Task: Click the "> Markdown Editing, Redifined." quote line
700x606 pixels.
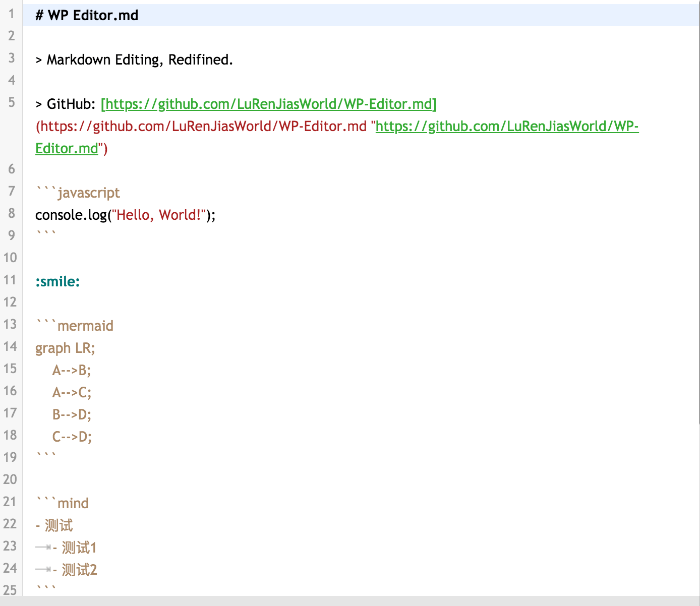Action: pos(134,59)
